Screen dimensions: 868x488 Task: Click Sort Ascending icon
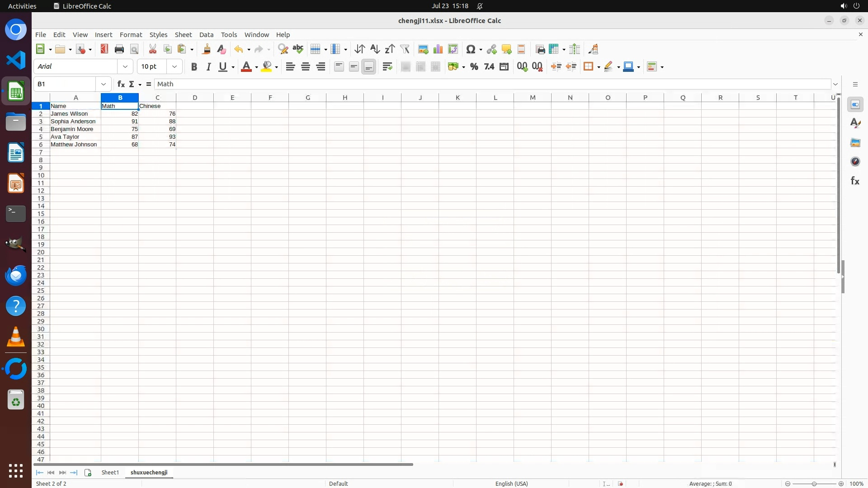coord(375,49)
